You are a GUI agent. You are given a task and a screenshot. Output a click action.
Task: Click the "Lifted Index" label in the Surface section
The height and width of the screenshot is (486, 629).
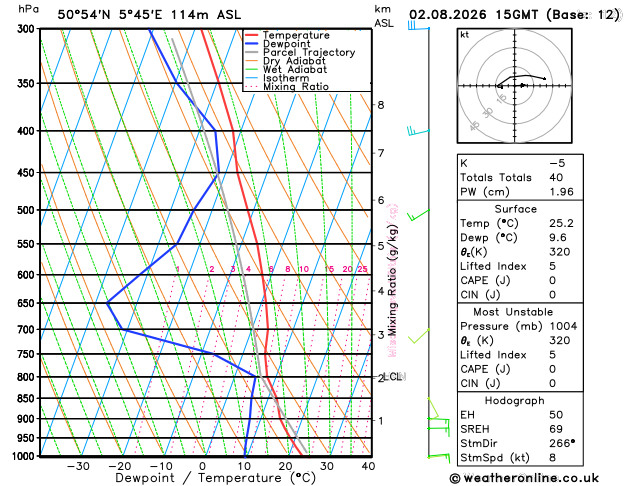pos(493,266)
